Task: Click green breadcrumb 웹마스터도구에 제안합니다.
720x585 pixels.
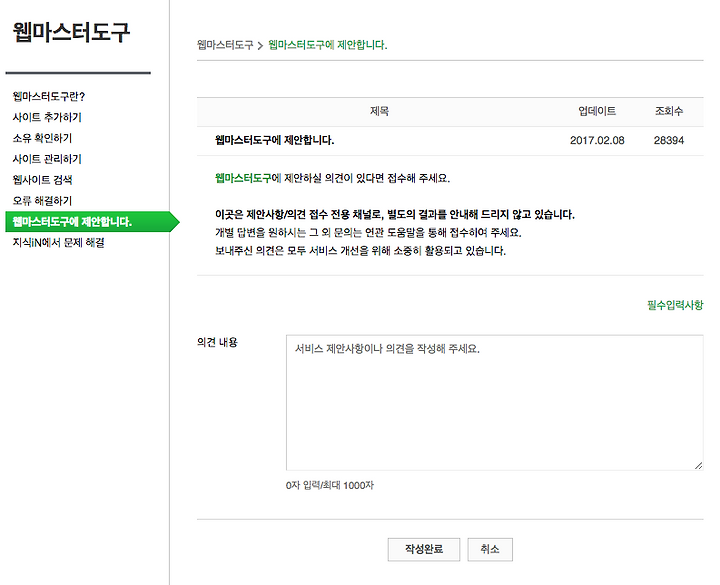Action: [x=327, y=45]
